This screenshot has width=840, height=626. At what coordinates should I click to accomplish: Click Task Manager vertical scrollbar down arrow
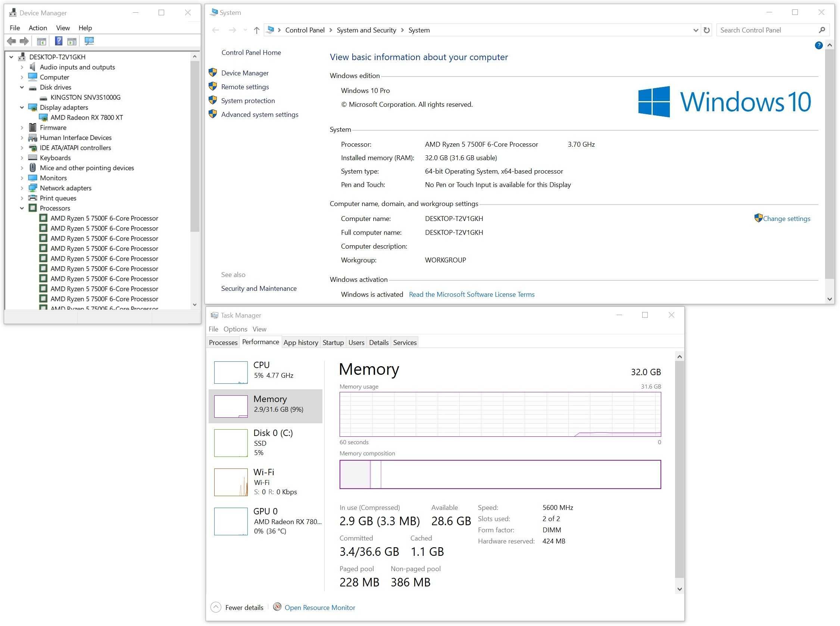pyautogui.click(x=680, y=589)
